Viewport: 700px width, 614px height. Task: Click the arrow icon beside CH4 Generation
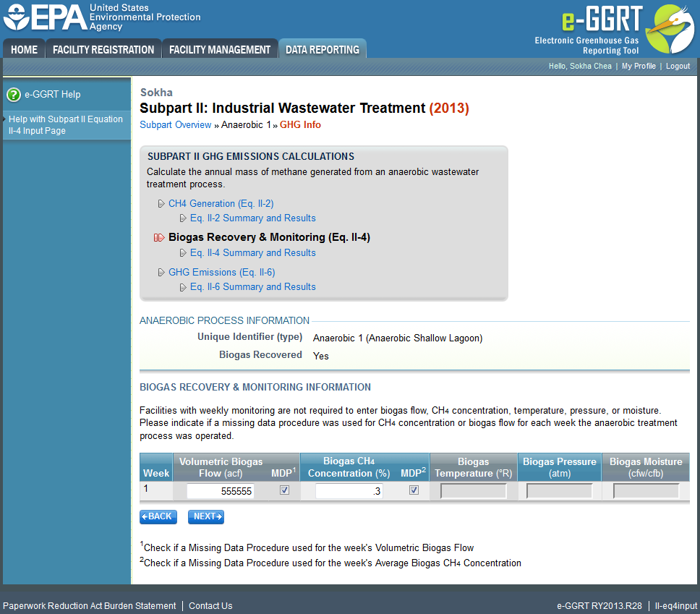(x=161, y=204)
